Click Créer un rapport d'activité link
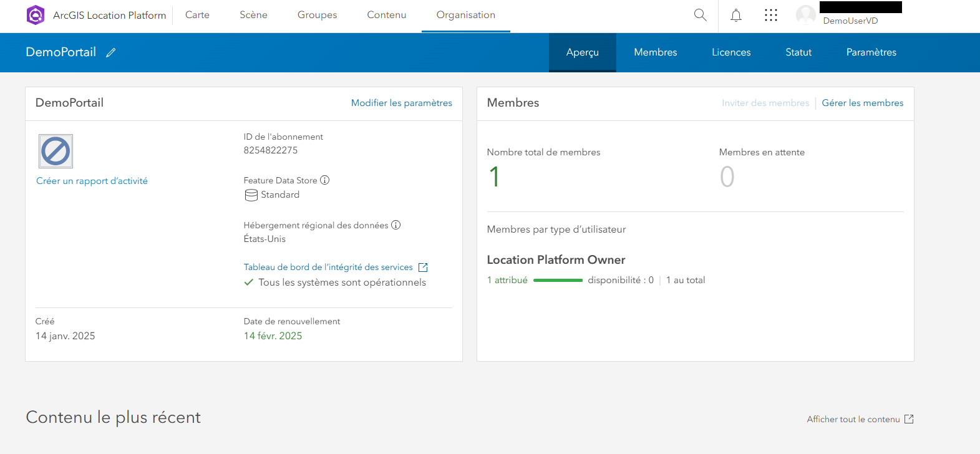Screen dimensions: 980x454 [x=92, y=181]
